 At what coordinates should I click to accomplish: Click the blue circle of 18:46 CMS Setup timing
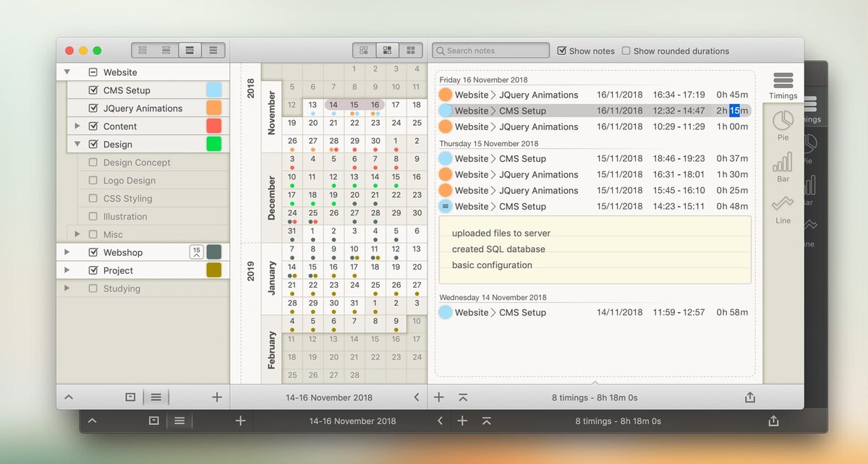[x=446, y=158]
